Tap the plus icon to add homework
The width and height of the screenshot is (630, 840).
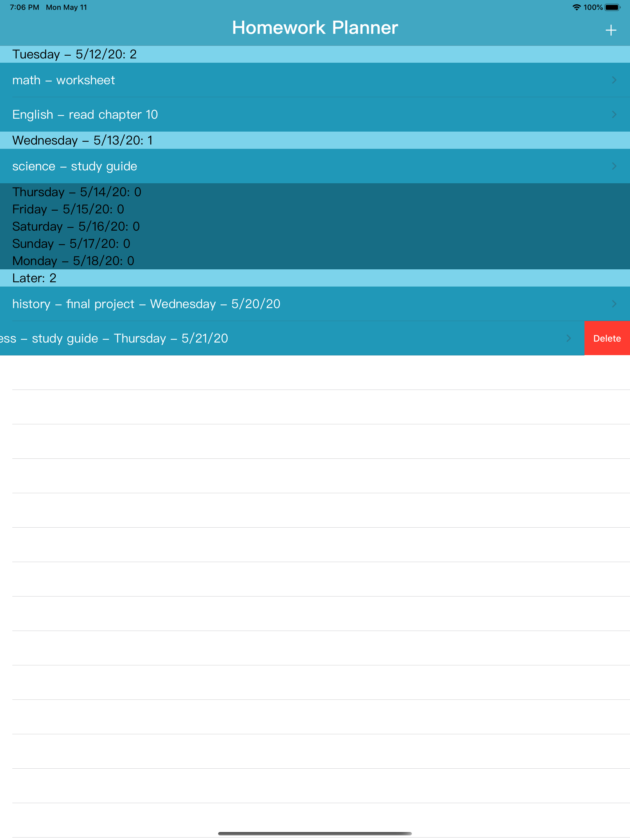coord(611,30)
